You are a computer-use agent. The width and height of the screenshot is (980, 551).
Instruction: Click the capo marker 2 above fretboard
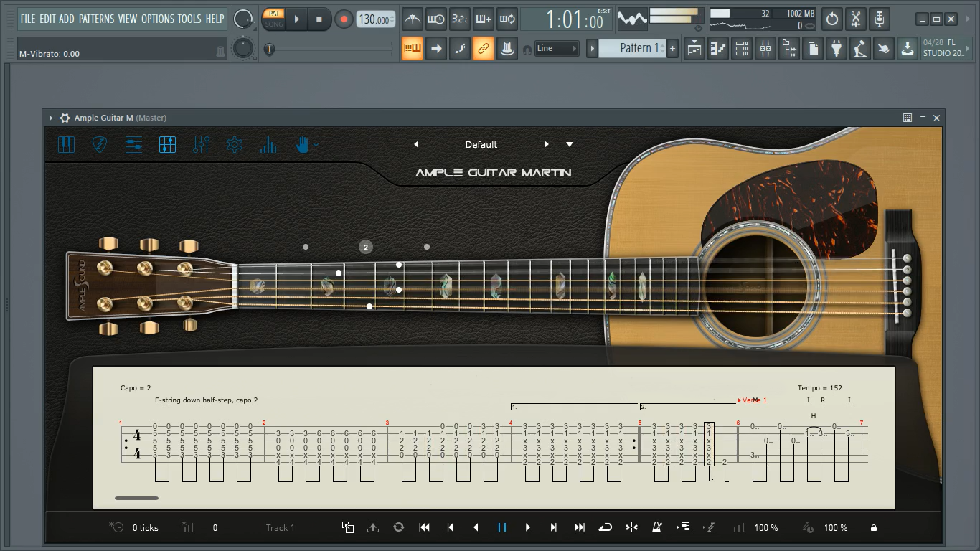pyautogui.click(x=365, y=247)
